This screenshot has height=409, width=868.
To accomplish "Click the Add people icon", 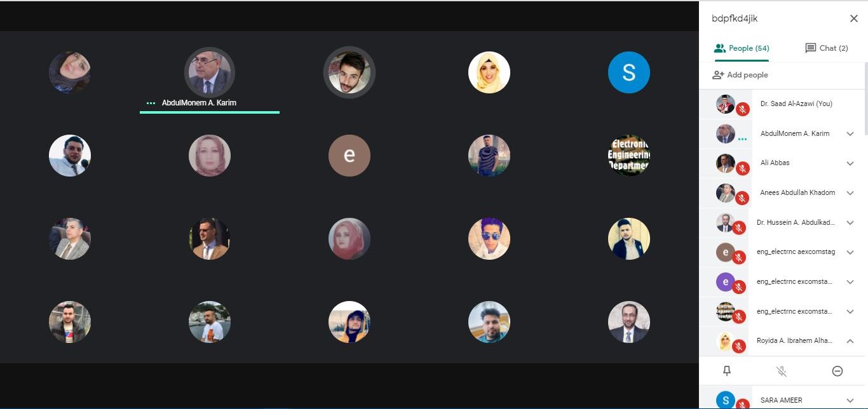I will tap(718, 75).
